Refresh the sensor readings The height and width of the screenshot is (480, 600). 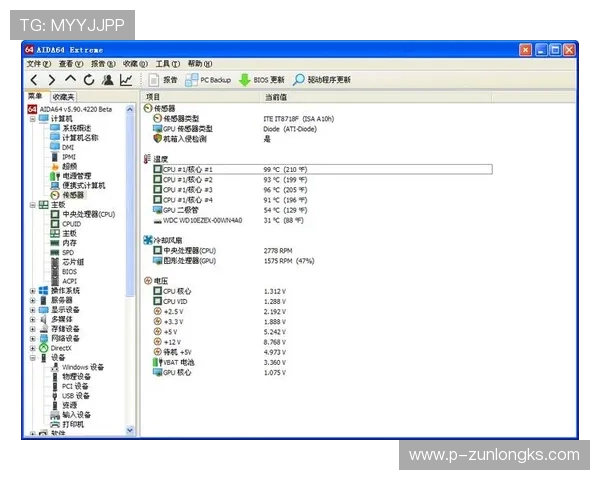88,80
